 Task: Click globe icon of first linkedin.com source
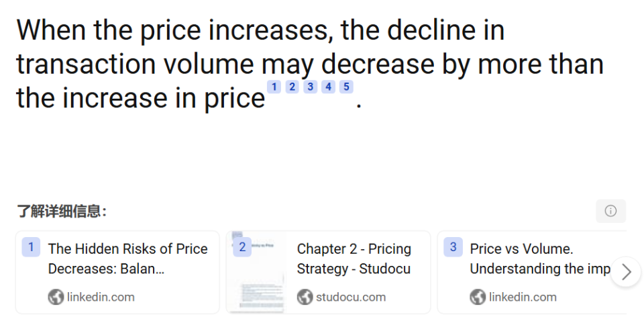pyautogui.click(x=56, y=297)
